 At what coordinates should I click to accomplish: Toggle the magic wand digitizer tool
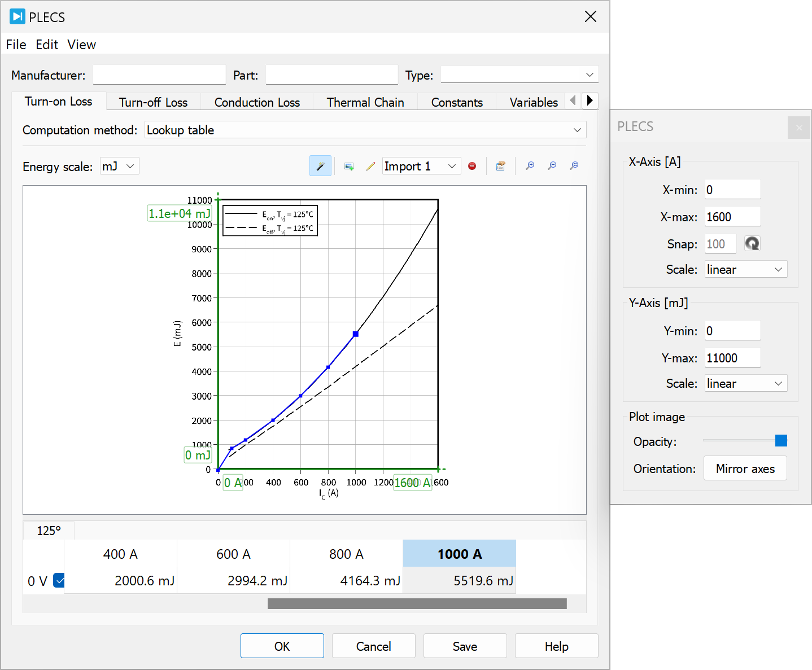click(x=320, y=166)
